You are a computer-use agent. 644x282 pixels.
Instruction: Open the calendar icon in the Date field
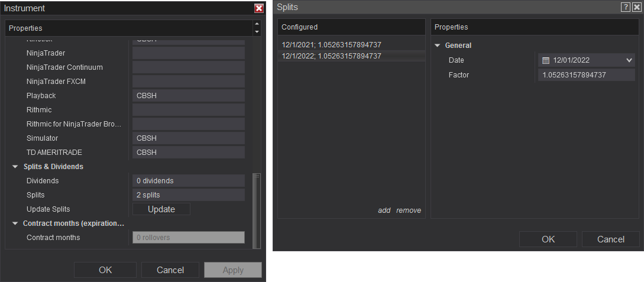click(546, 60)
